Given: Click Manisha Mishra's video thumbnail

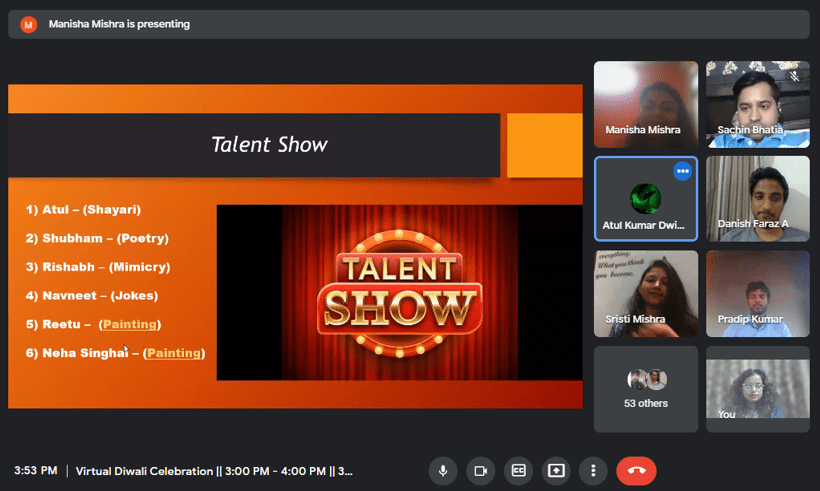Looking at the screenshot, I should point(646,104).
